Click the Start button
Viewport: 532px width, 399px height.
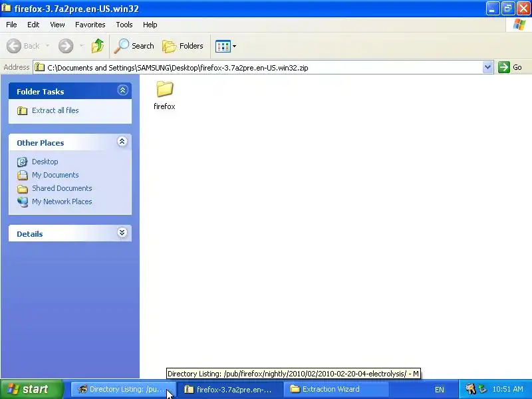(31, 389)
